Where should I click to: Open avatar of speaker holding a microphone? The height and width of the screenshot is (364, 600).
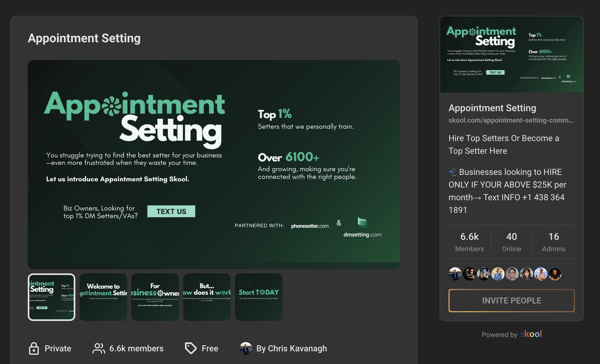coord(541,274)
